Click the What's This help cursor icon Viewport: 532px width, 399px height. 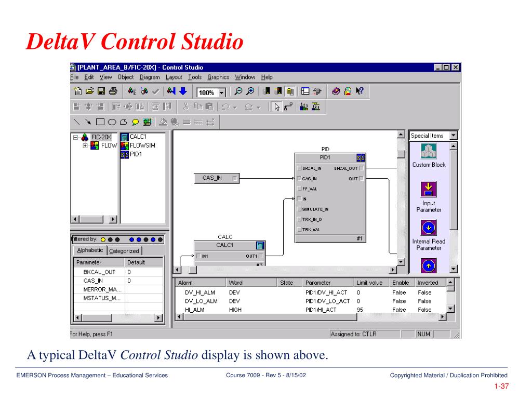click(x=360, y=91)
